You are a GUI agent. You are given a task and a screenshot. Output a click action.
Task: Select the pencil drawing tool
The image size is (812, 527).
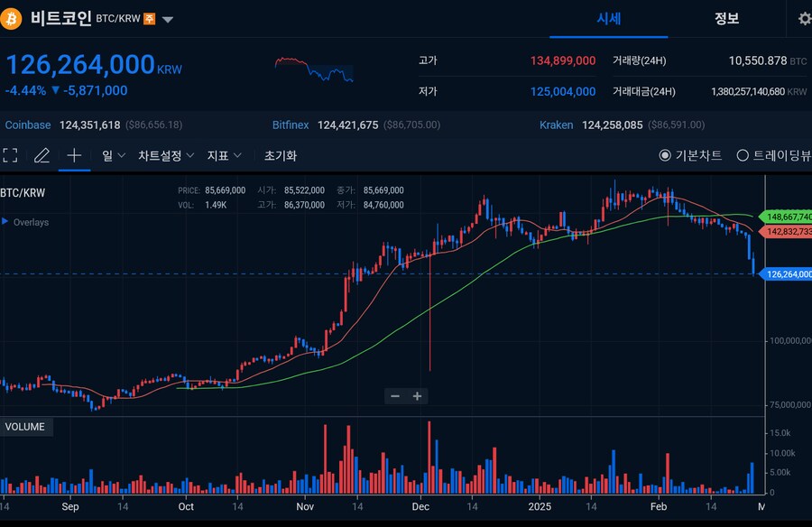tap(42, 155)
